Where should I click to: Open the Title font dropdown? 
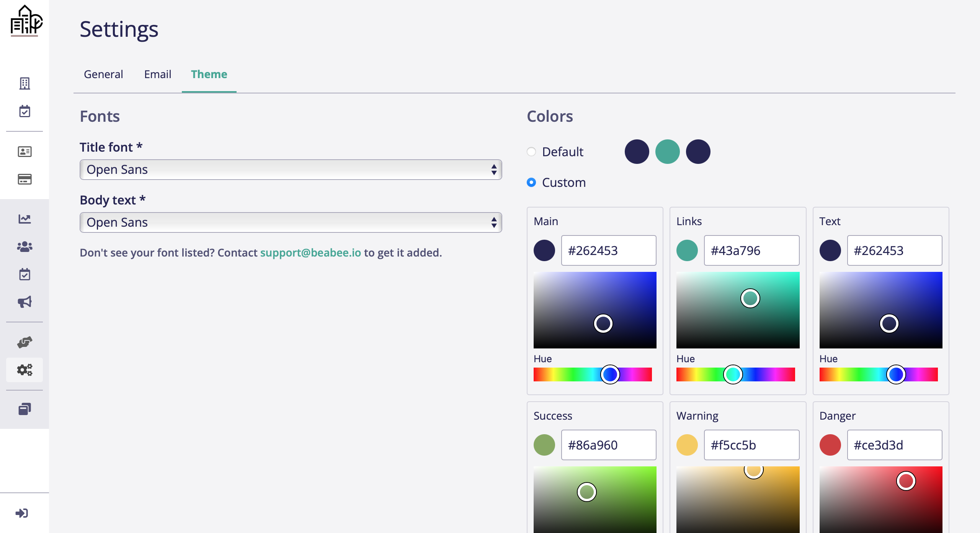pos(291,170)
